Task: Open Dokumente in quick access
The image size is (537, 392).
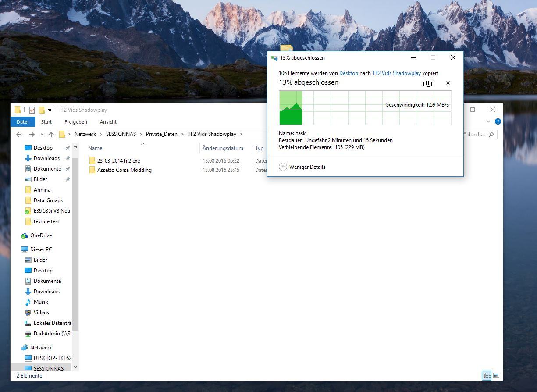Action: click(x=47, y=169)
